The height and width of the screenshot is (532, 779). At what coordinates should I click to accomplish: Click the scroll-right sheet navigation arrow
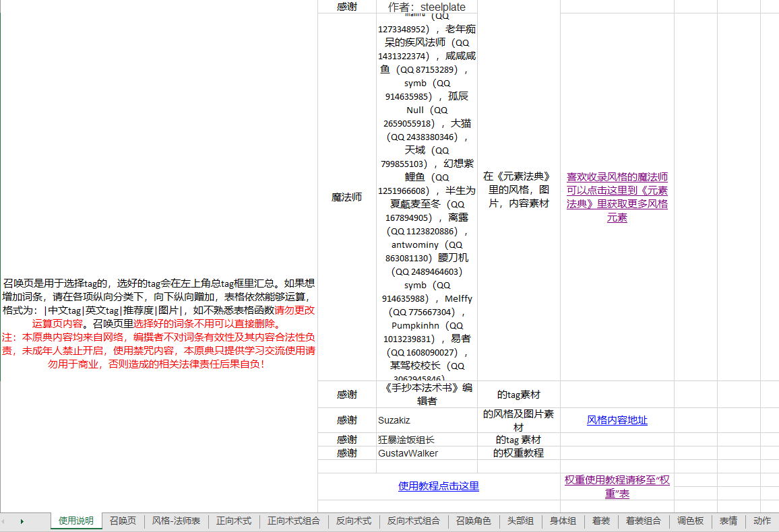click(x=23, y=521)
